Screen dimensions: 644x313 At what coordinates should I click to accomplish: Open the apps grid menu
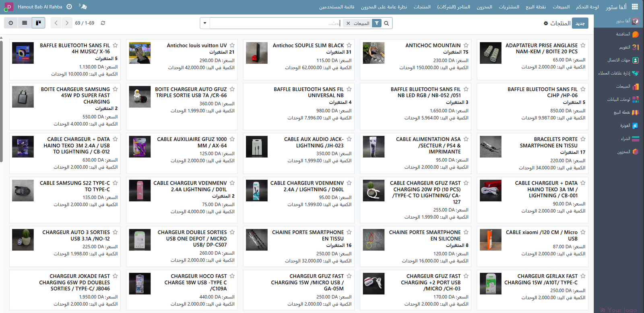click(635, 7)
